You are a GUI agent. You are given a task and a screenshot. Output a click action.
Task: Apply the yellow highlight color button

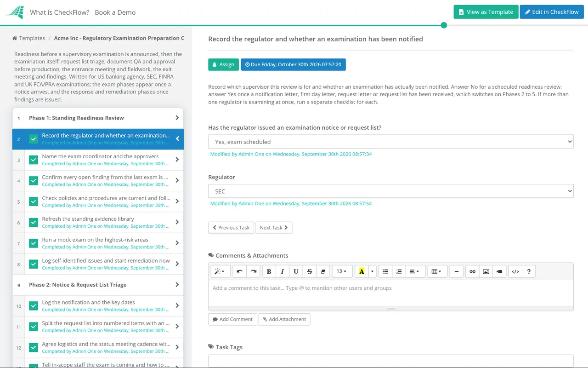pos(362,271)
